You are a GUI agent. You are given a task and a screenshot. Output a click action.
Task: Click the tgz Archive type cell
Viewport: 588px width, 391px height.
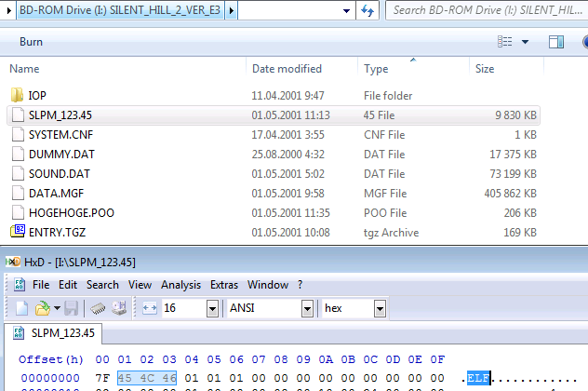tap(391, 233)
